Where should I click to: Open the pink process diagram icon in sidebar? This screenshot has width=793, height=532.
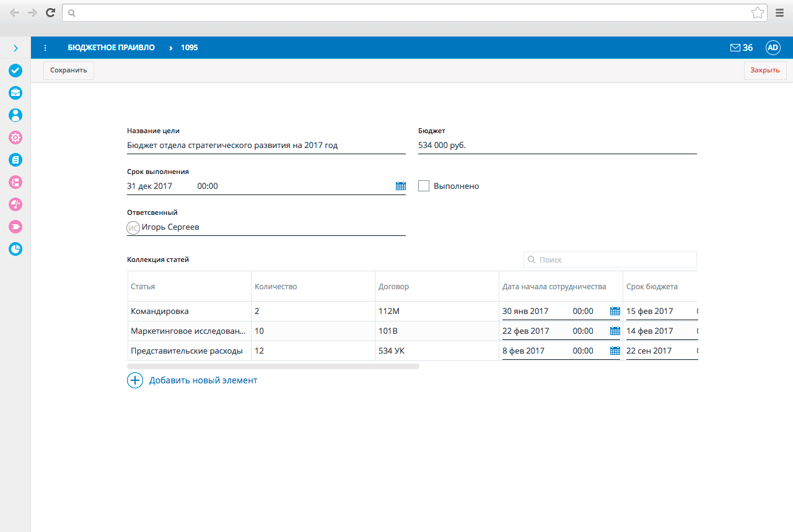point(15,182)
